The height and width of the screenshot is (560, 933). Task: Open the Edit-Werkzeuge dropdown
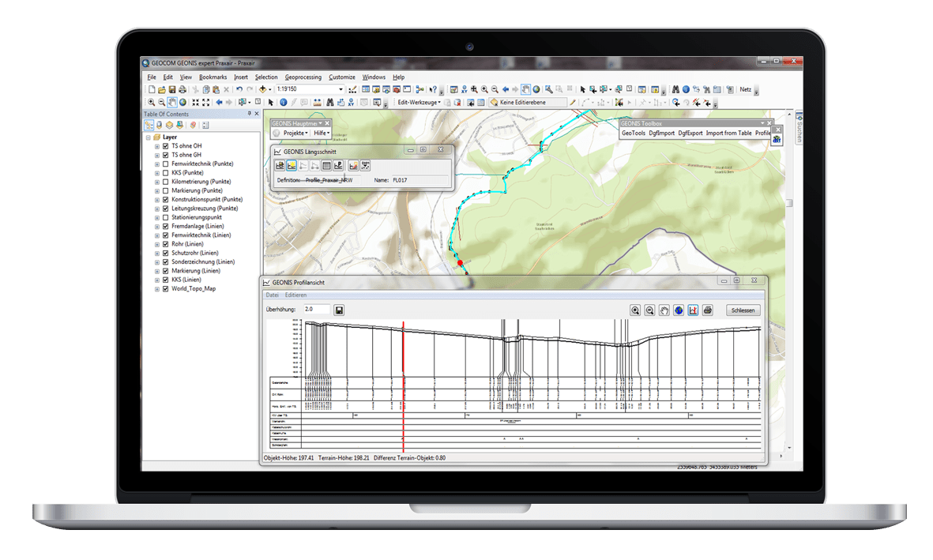click(x=419, y=103)
